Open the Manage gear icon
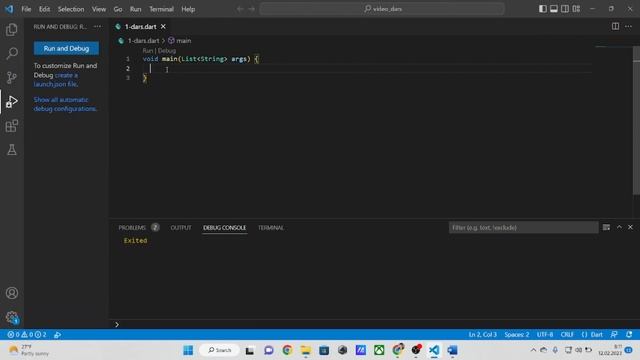640x360 pixels. pyautogui.click(x=12, y=317)
